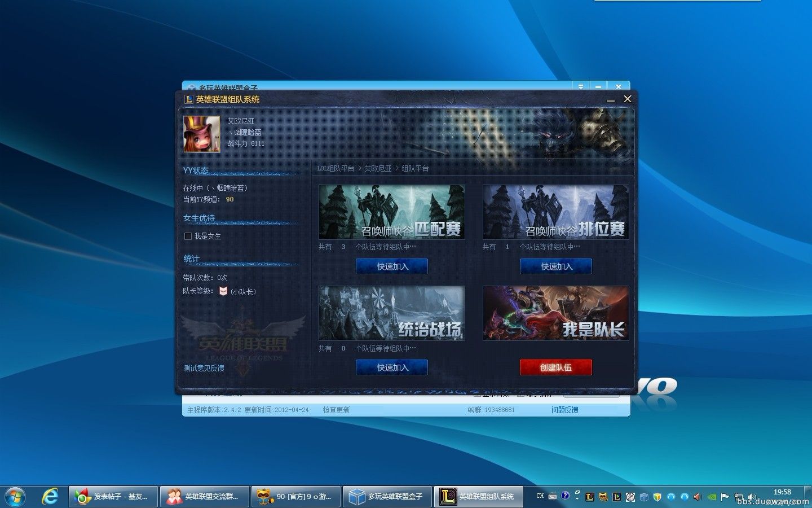Screen dimensions: 812x508
Task: Select the 统治战场 banner image
Action: [392, 313]
